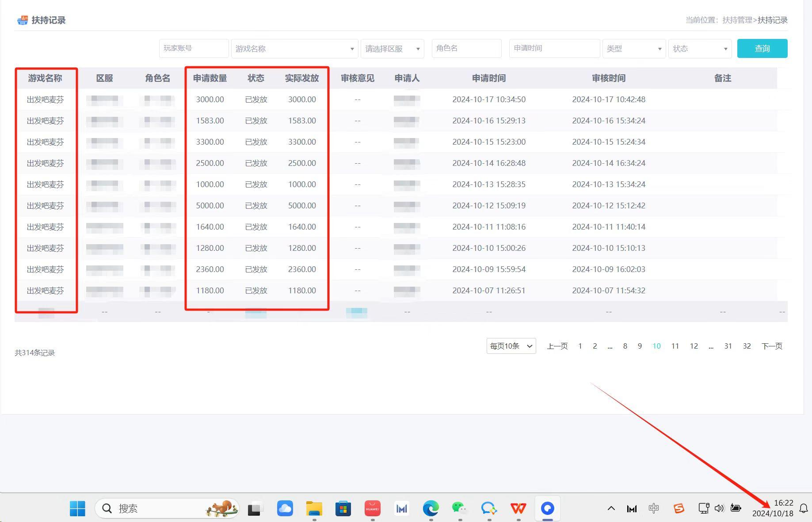812x522 pixels.
Task: Click 共314条记录 total records text
Action: [34, 353]
